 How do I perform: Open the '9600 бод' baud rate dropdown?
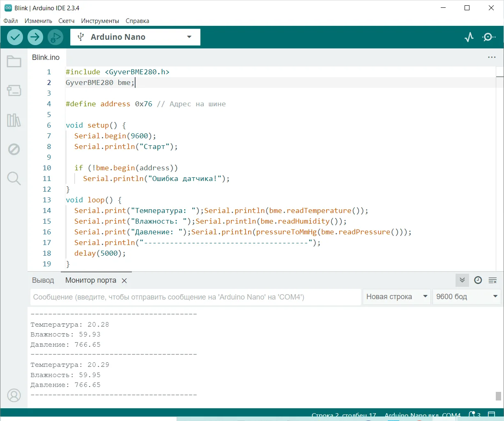click(x=466, y=297)
